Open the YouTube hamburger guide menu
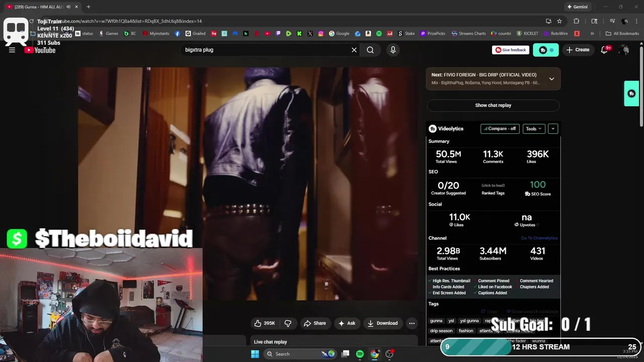Screen dimensions: 644x362 (x=12, y=50)
